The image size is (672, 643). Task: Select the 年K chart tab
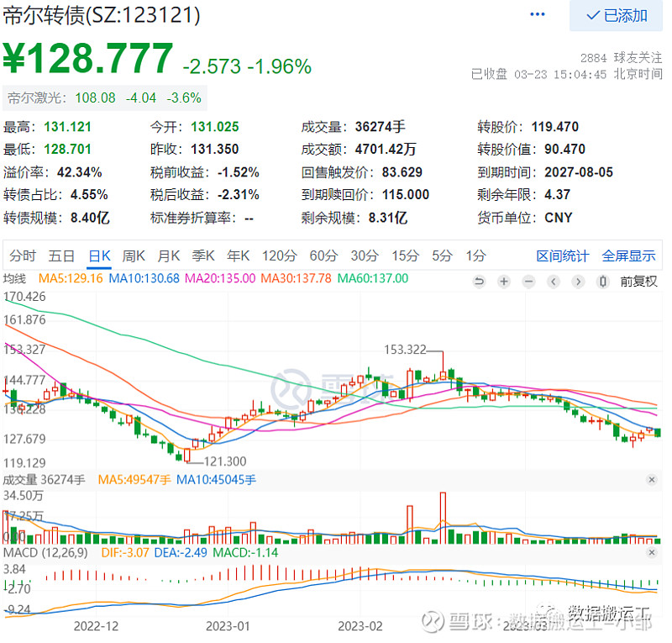[x=238, y=256]
